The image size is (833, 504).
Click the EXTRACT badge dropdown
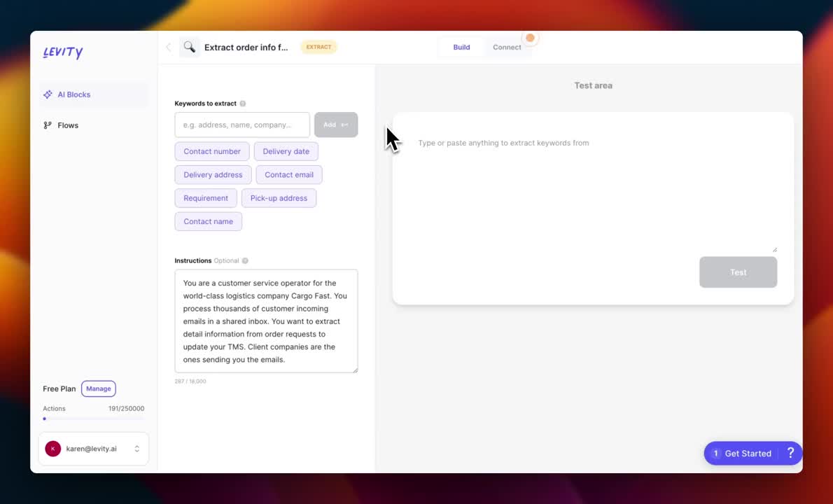tap(318, 46)
